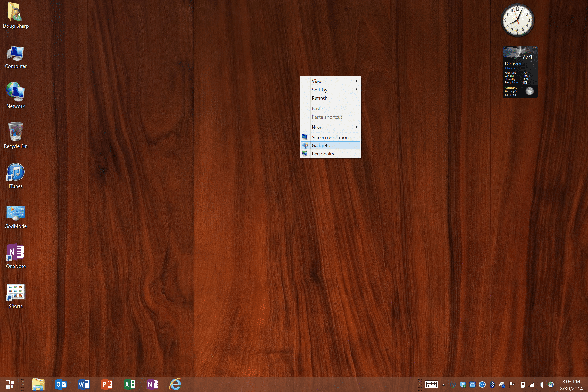Click the OneDrive sync tray icon
588x392 pixels.
click(502, 385)
